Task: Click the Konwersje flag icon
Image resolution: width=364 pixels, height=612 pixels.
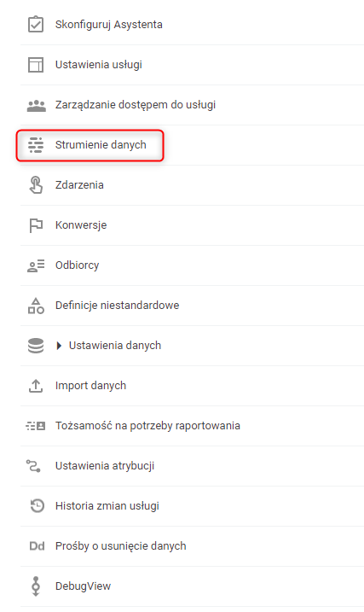Action: (x=36, y=225)
